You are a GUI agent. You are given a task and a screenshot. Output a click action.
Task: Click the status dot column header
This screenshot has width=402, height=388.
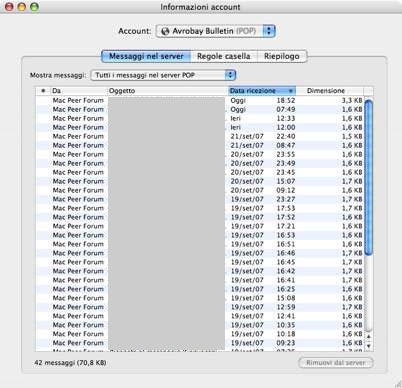point(43,91)
